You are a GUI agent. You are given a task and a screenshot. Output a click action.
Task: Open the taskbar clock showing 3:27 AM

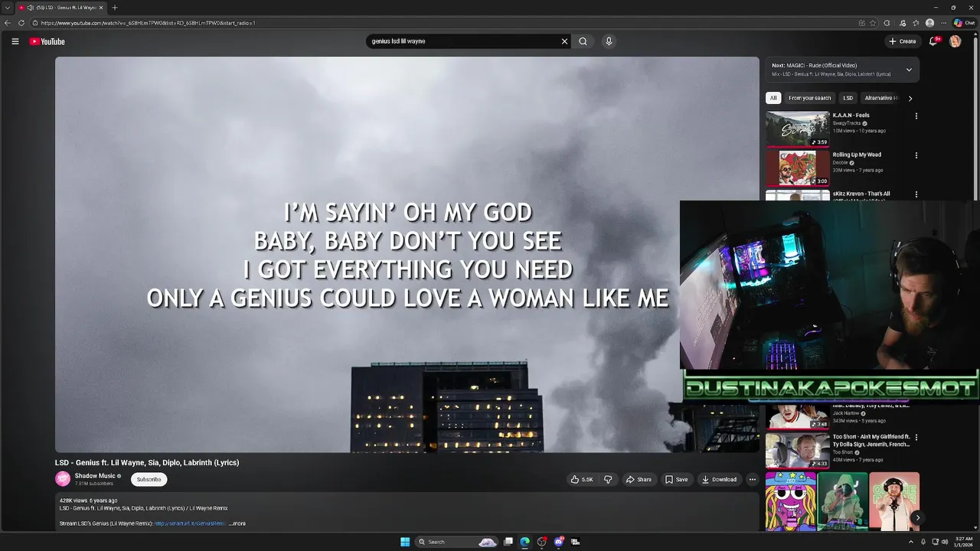[x=962, y=542]
